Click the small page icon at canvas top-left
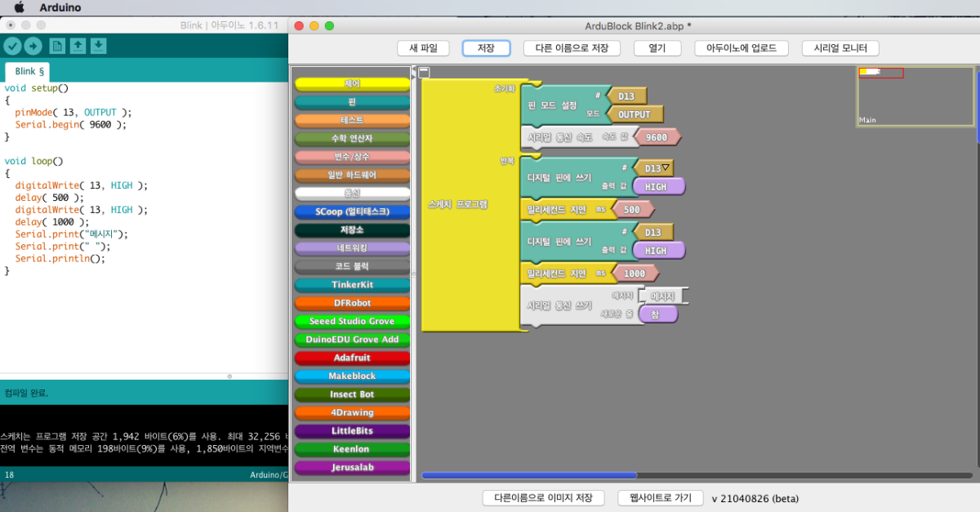This screenshot has height=512, width=980. click(x=424, y=73)
